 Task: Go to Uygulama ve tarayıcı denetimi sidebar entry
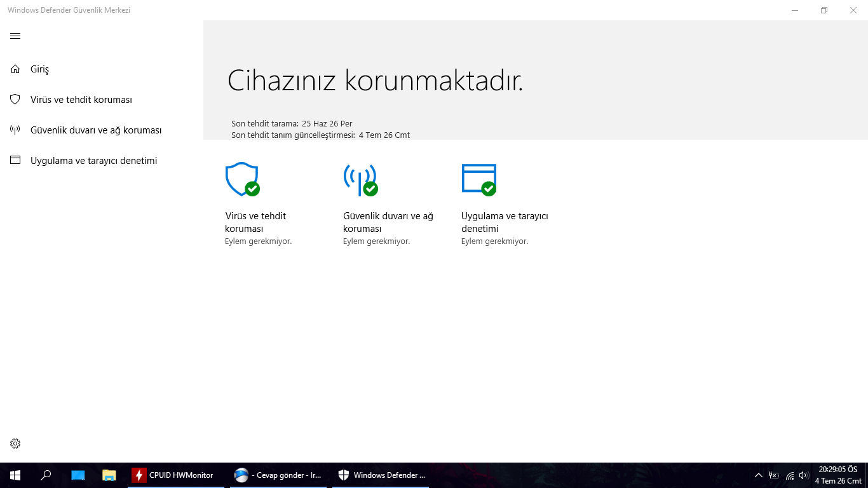(93, 161)
